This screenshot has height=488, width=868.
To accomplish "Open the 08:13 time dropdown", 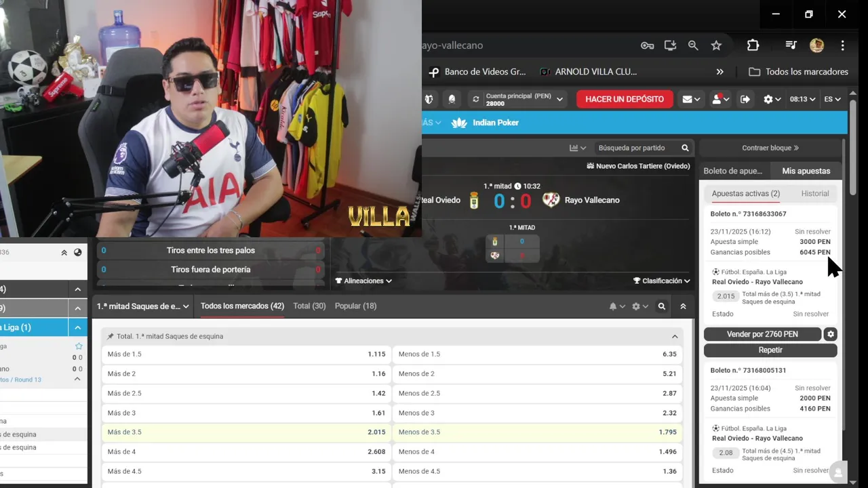I will [x=802, y=99].
